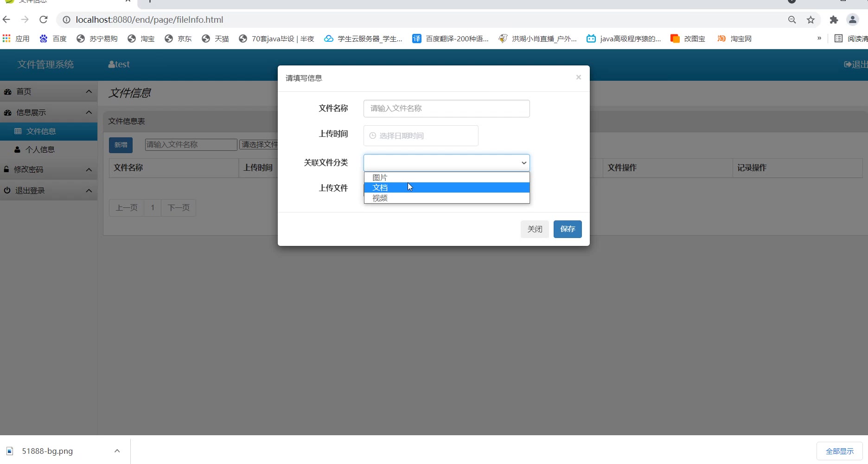Open the 学生云服务器 bookmark
The width and height of the screenshot is (868, 464).
coord(363,39)
